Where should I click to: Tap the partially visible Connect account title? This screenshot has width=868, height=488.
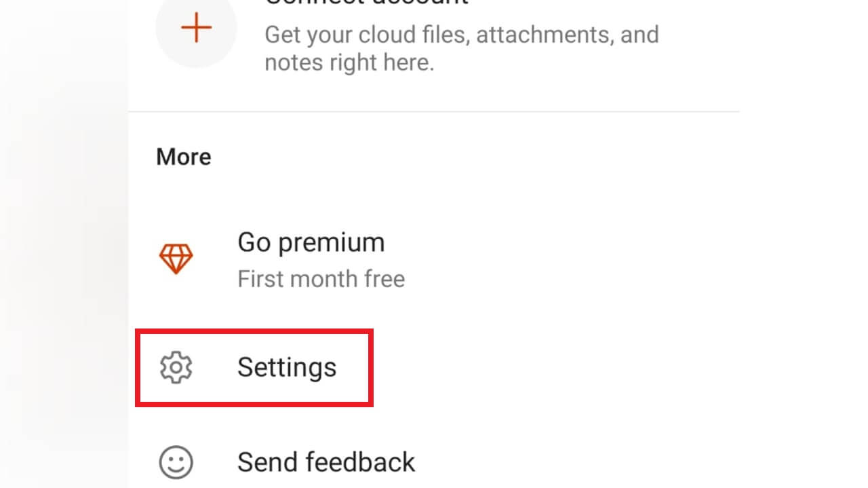[x=366, y=3]
